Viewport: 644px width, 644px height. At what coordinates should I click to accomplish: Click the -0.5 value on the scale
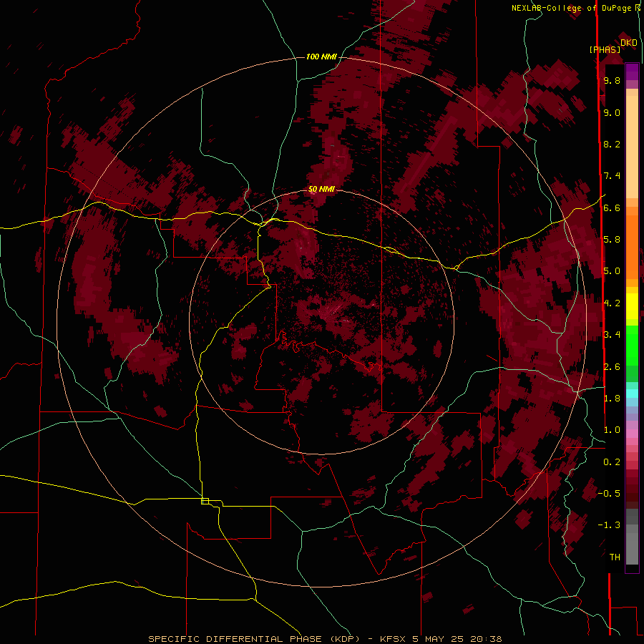(609, 494)
